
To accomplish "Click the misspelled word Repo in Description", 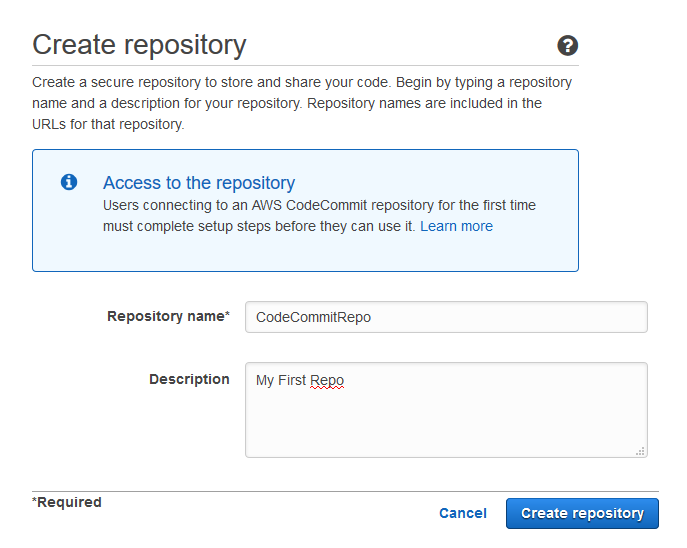I will [327, 380].
